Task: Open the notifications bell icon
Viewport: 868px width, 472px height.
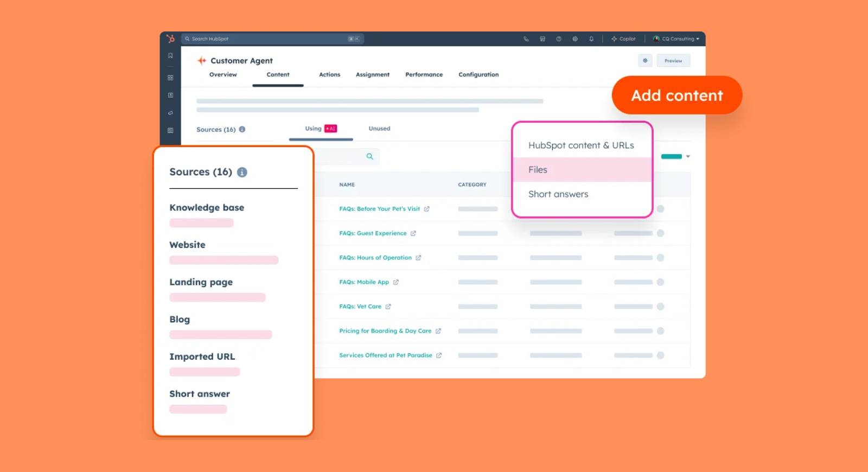Action: [x=591, y=39]
